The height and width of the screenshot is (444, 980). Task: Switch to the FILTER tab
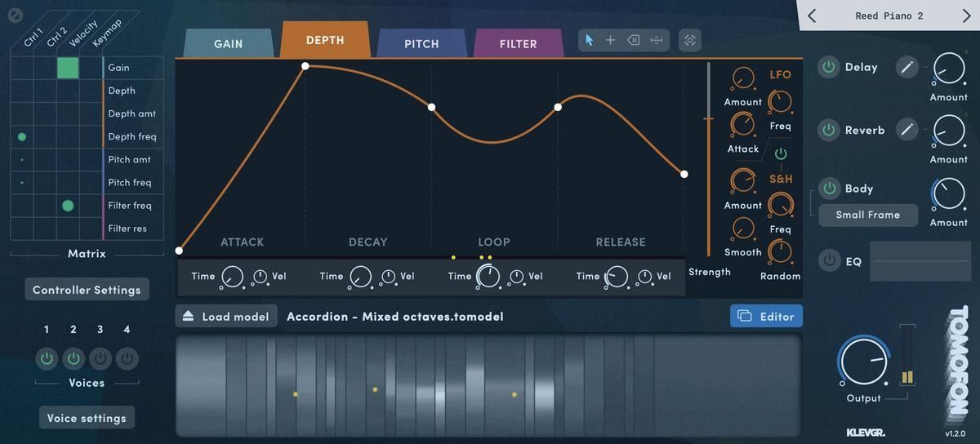click(x=518, y=44)
